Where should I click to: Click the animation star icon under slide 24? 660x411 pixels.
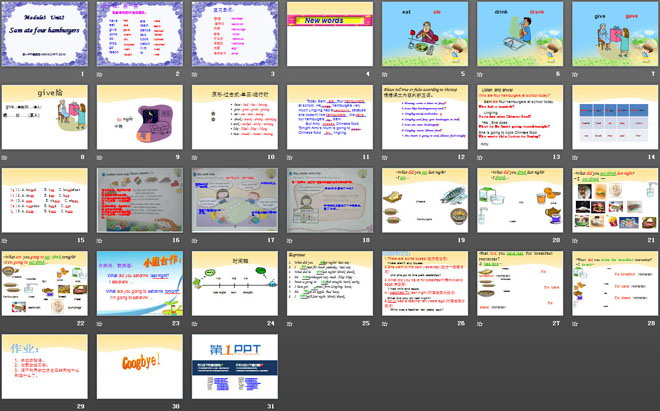click(195, 324)
